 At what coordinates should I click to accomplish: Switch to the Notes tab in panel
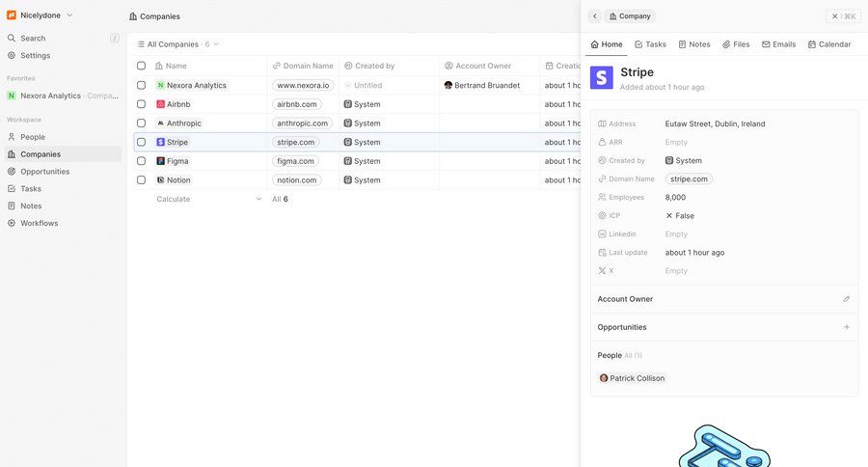(694, 44)
